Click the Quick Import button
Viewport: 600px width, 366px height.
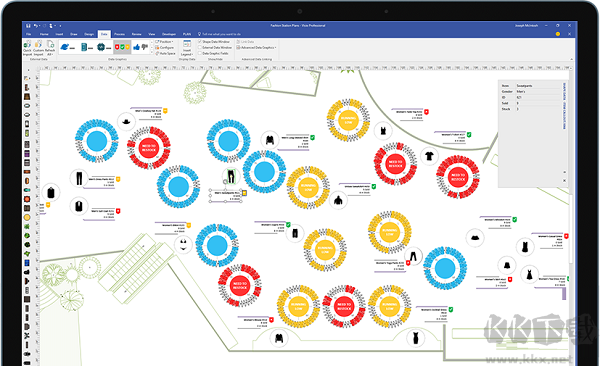pyautogui.click(x=28, y=48)
